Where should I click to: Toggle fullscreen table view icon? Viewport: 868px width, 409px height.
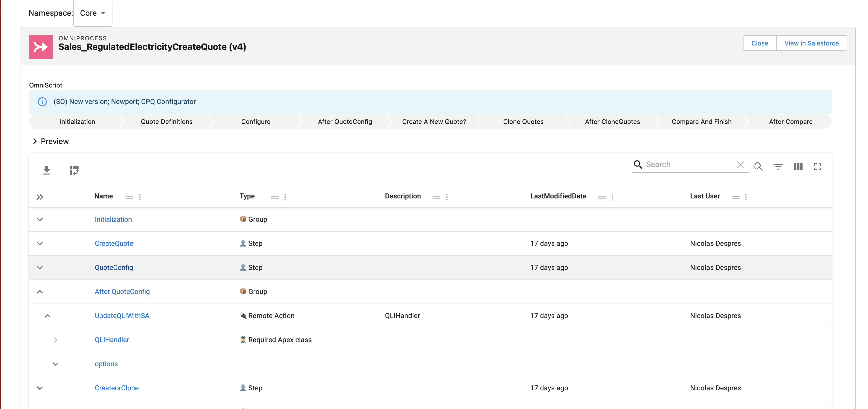[x=818, y=166]
